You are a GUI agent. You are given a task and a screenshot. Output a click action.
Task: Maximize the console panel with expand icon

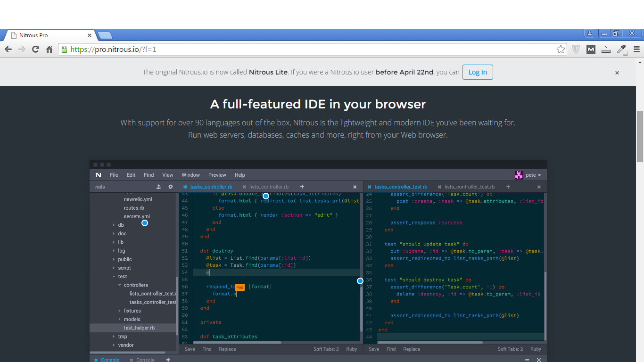tap(539, 360)
